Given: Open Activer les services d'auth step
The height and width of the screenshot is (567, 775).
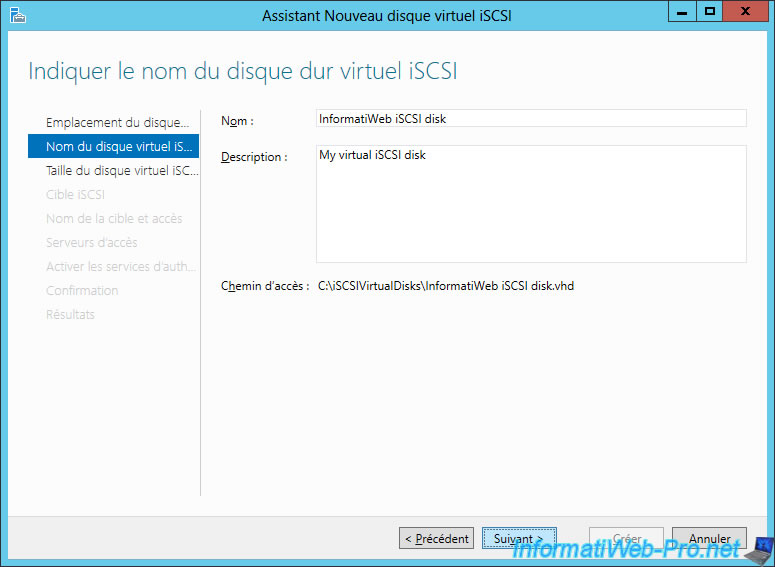Looking at the screenshot, I should coord(120,266).
